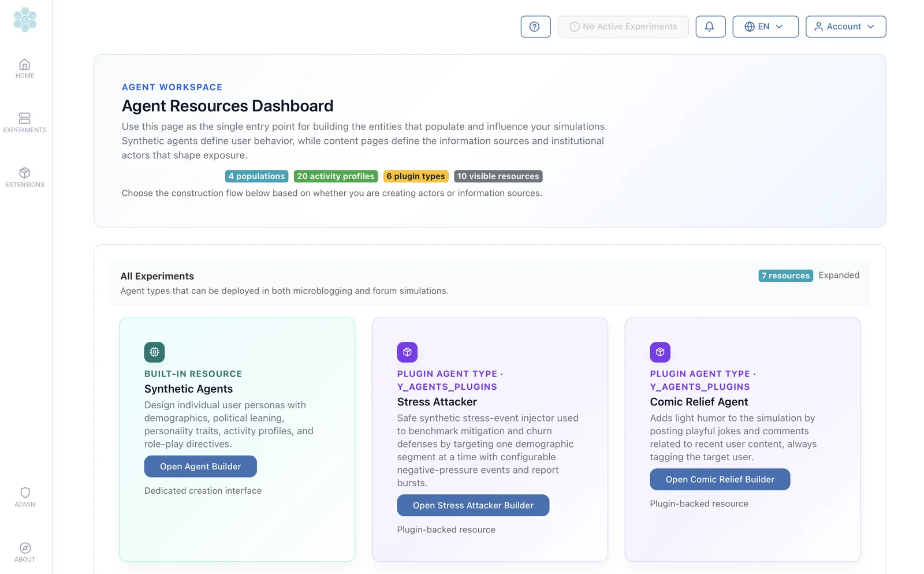Open Stress Attacker Builder
The width and height of the screenshot is (924, 574).
pos(473,505)
